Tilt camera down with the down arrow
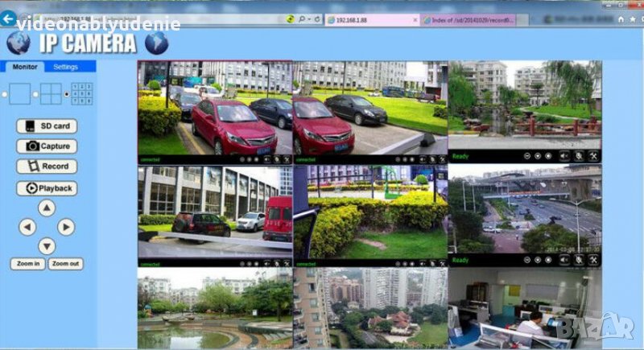 (47, 246)
